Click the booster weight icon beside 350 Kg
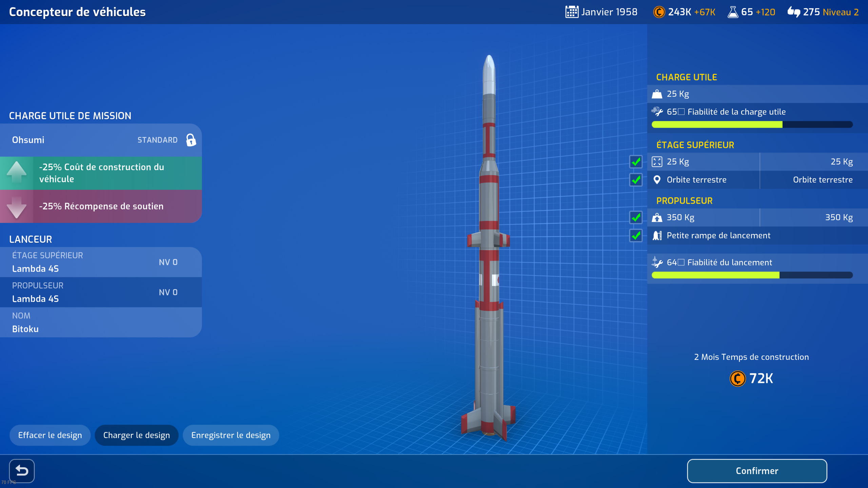 [657, 217]
